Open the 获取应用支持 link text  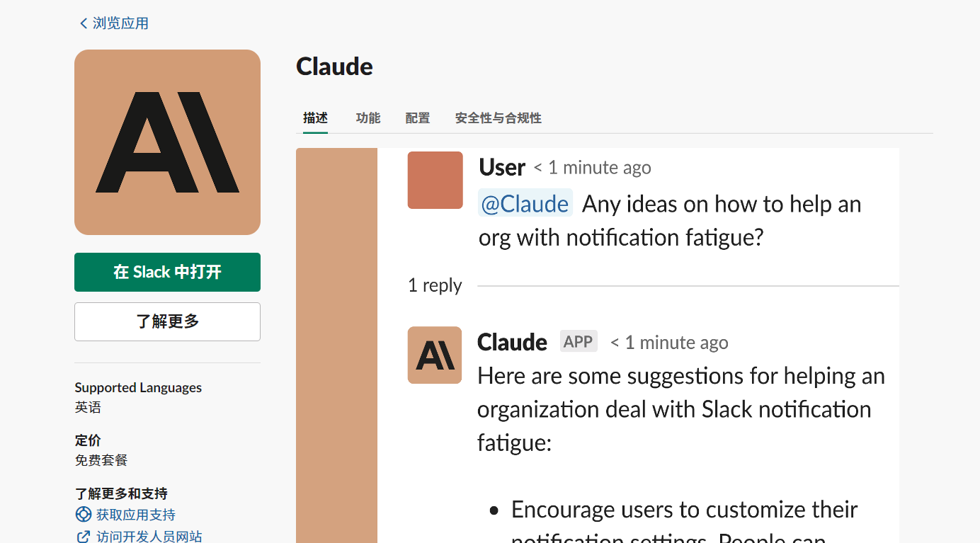coord(136,515)
